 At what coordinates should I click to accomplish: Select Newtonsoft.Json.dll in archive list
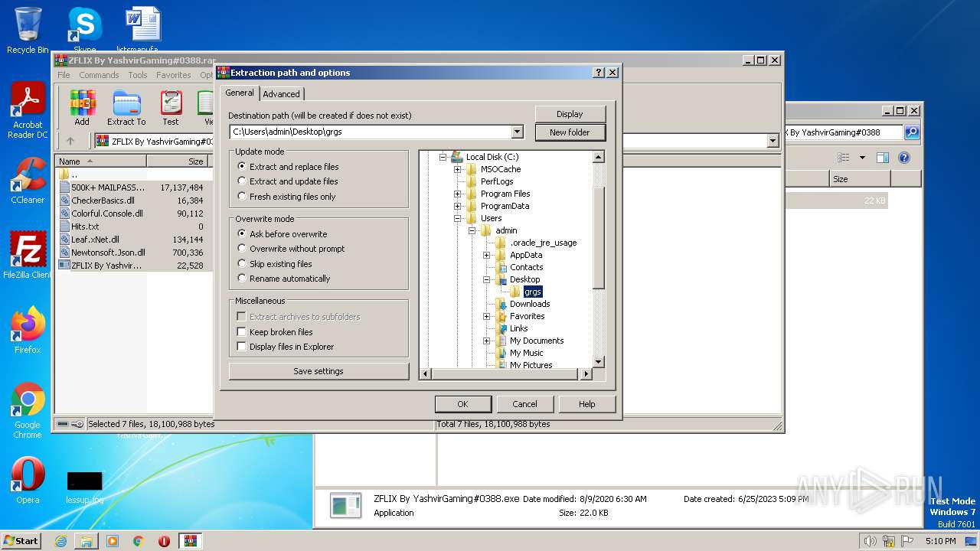click(x=108, y=253)
